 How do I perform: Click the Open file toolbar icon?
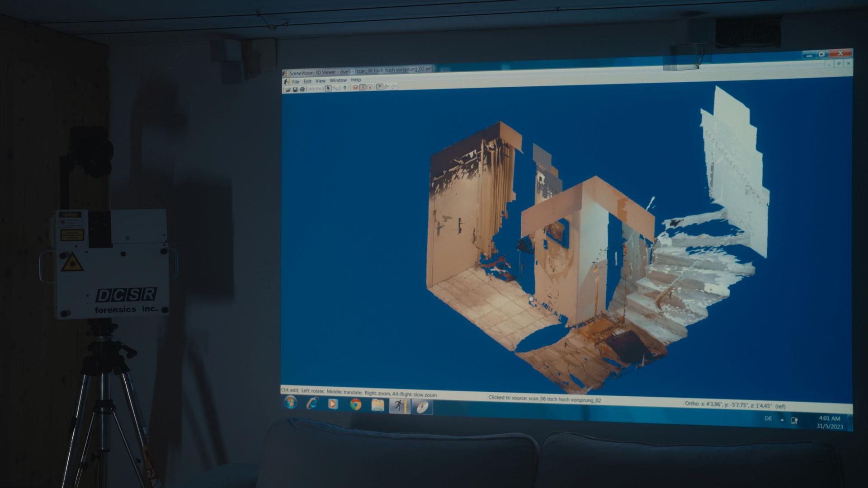coord(288,89)
